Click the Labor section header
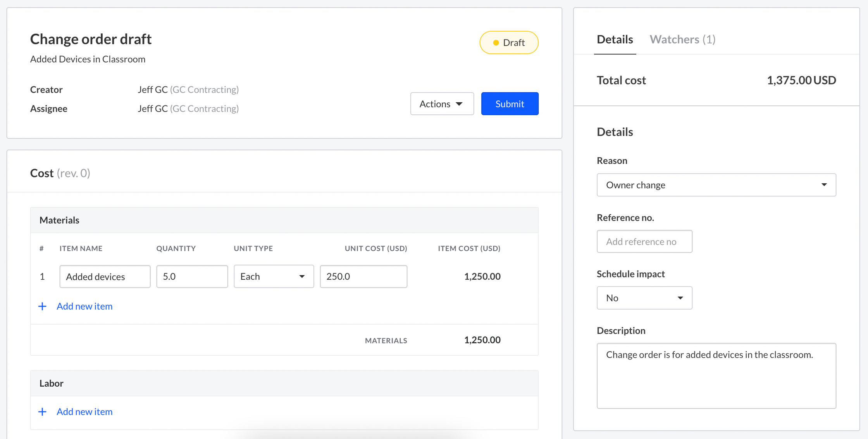Image resolution: width=868 pixels, height=439 pixels. 52,383
